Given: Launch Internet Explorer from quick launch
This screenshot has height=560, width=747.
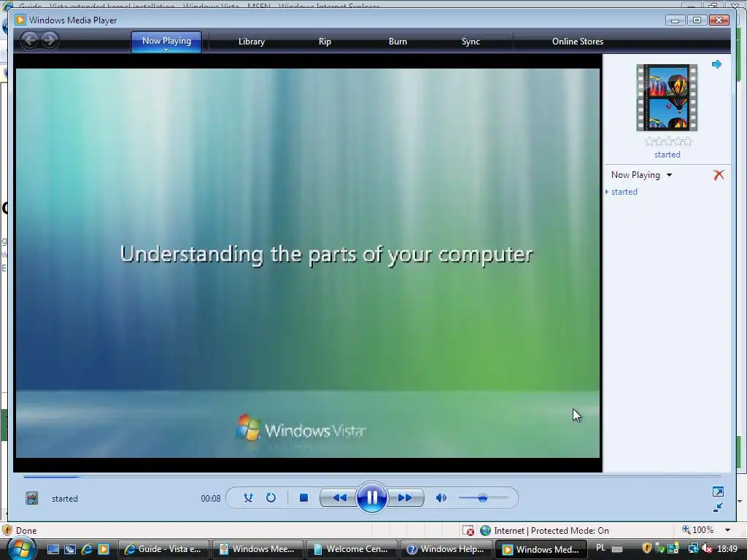Looking at the screenshot, I should coord(87,549).
